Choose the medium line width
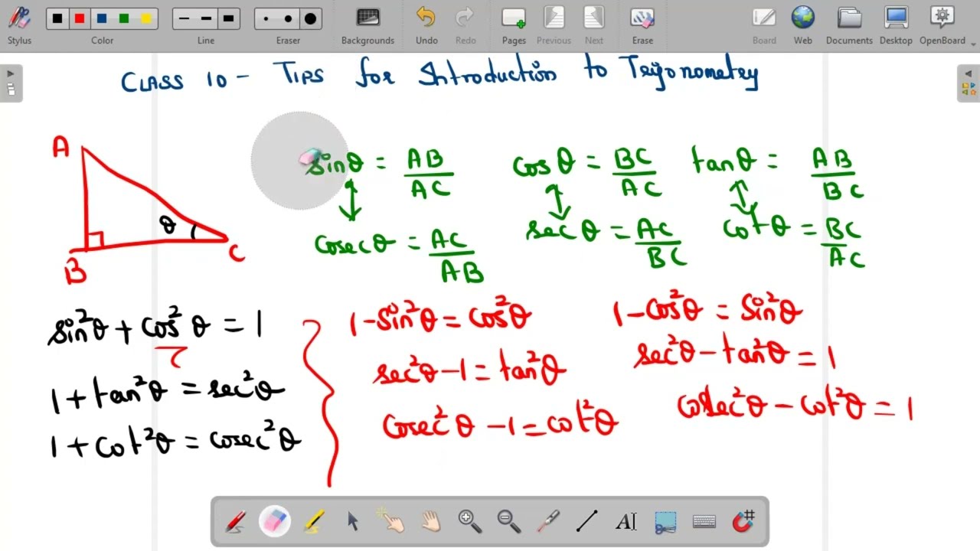980x551 pixels. coord(206,18)
